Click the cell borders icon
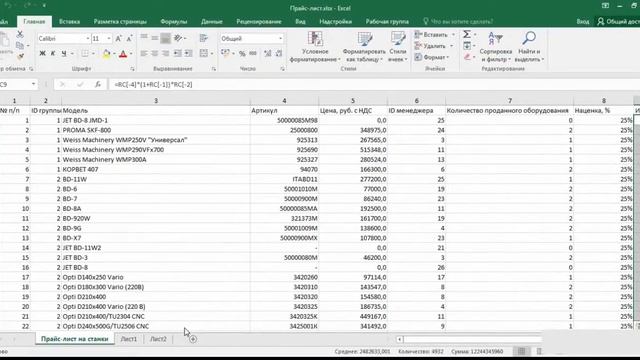 pyautogui.click(x=85, y=53)
